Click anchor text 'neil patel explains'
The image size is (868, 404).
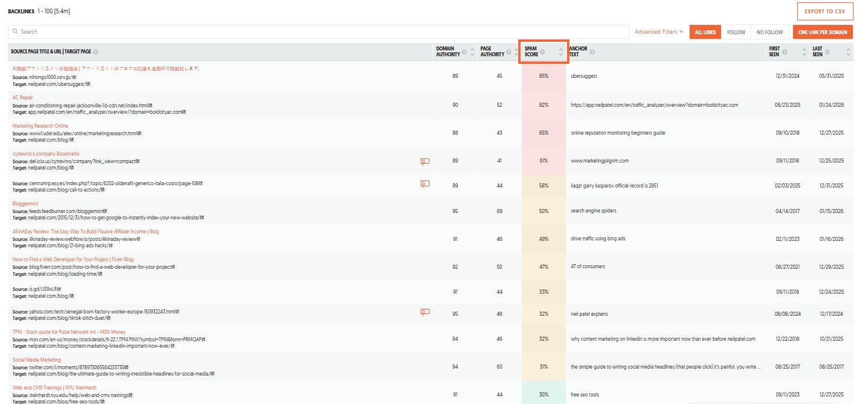pos(589,314)
